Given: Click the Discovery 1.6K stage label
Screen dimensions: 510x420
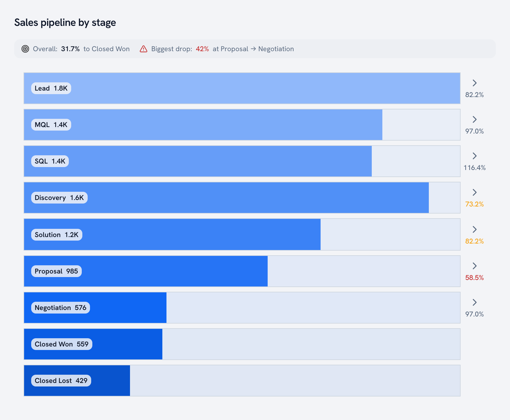Looking at the screenshot, I should pyautogui.click(x=59, y=198).
